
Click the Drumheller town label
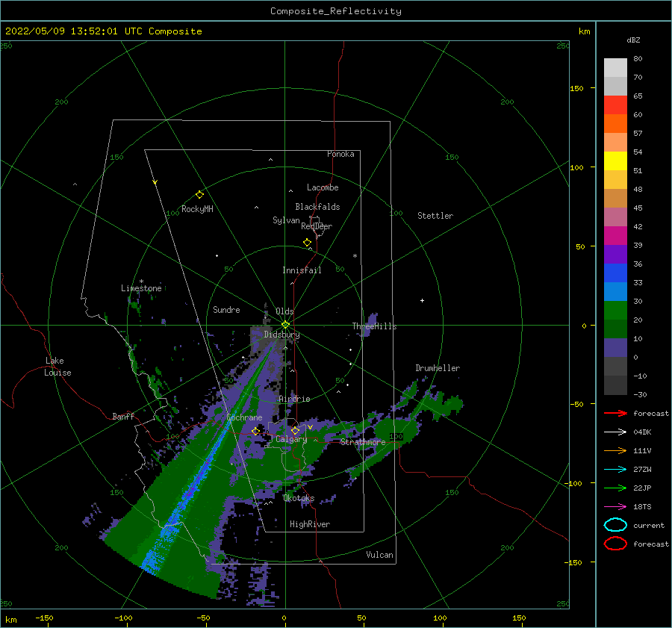click(x=438, y=368)
